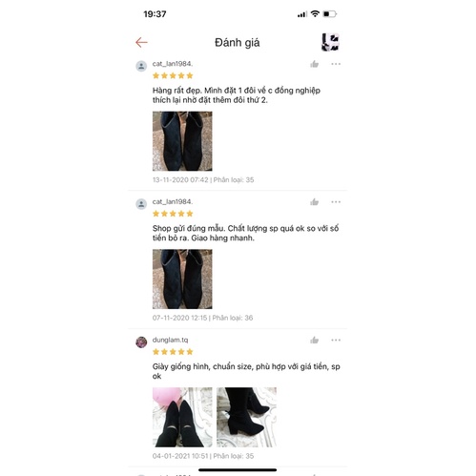Like the dunglam.tq review
The width and height of the screenshot is (476, 476).
pyautogui.click(x=314, y=341)
